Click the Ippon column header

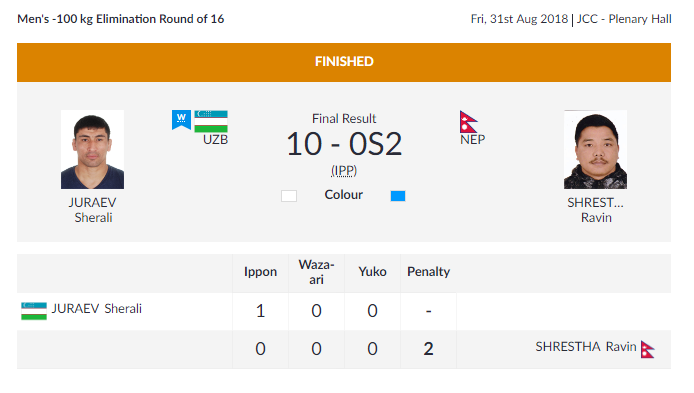[x=260, y=272]
